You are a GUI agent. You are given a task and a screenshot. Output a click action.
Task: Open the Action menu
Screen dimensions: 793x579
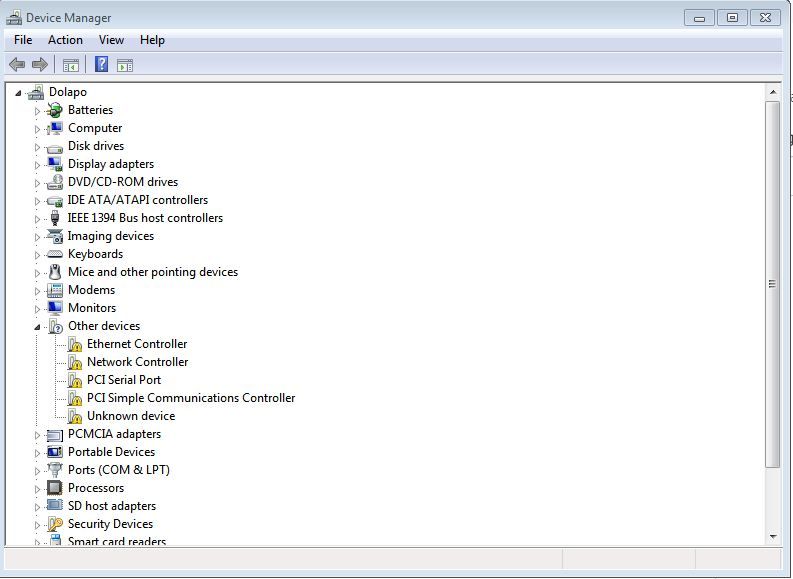(x=65, y=40)
